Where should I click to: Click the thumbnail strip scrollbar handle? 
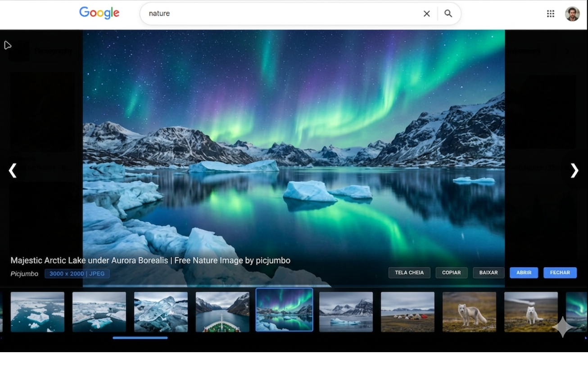(x=140, y=338)
